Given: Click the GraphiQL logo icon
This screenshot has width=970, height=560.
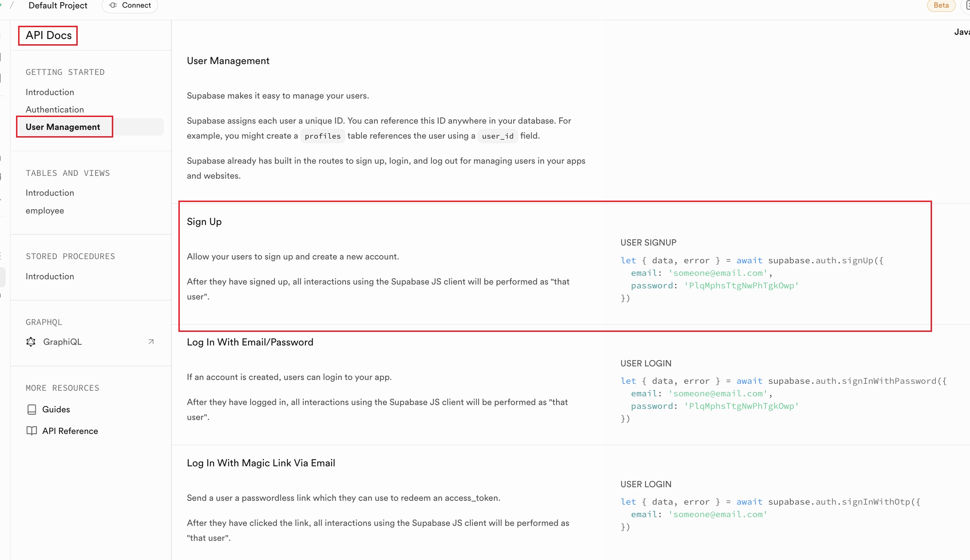Looking at the screenshot, I should 31,342.
